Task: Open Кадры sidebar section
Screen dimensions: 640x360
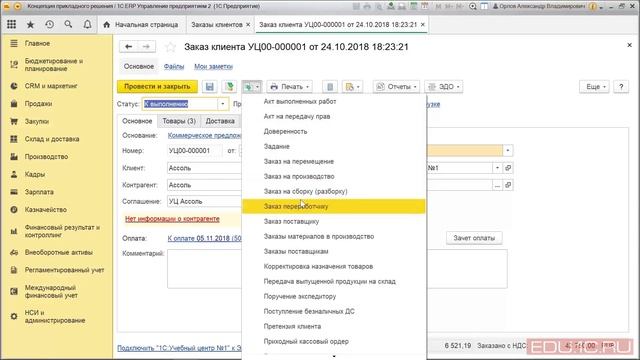Action: [x=56, y=174]
